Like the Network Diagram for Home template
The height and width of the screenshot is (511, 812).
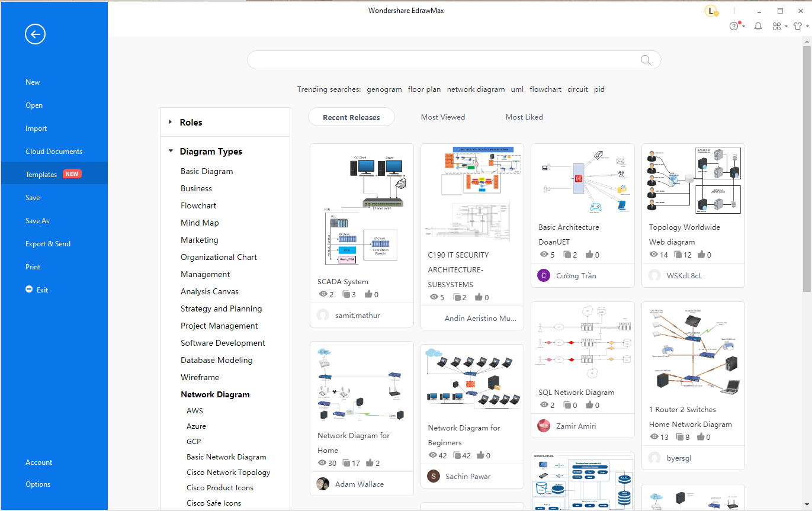[368, 464]
